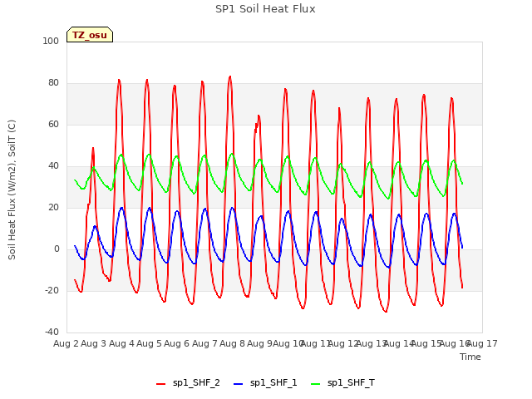Click the y-axis tick label 20
The width and height of the screenshot is (532, 399).
point(53,207)
